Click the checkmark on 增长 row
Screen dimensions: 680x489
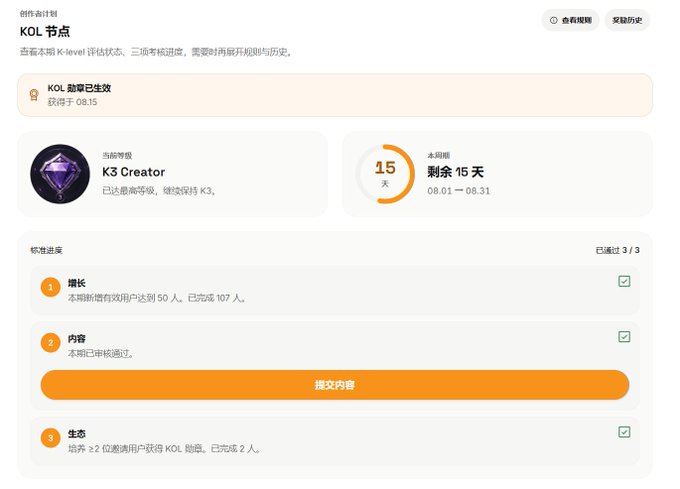624,281
